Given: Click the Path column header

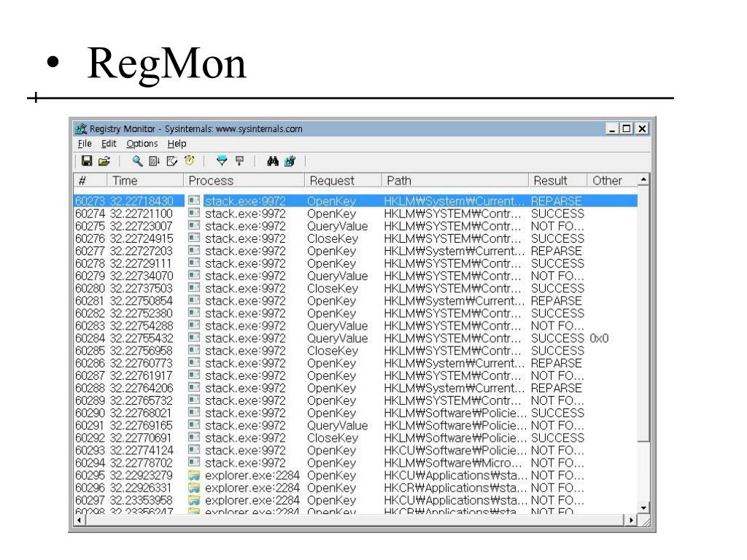Looking at the screenshot, I should [x=454, y=181].
